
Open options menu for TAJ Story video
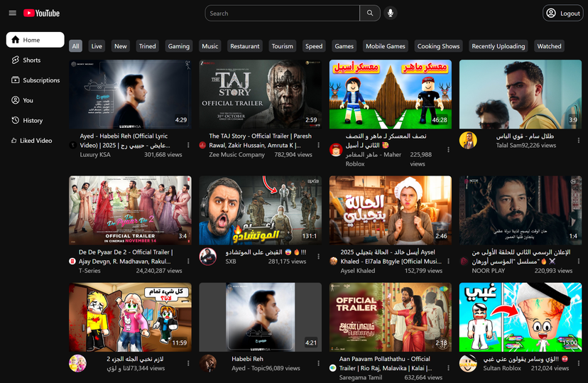pyautogui.click(x=318, y=145)
